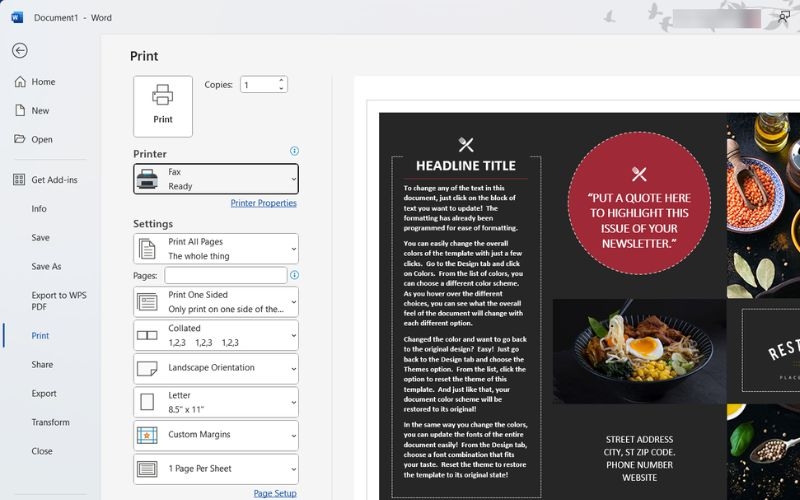
Task: Select Save As in the sidebar
Action: 46,266
